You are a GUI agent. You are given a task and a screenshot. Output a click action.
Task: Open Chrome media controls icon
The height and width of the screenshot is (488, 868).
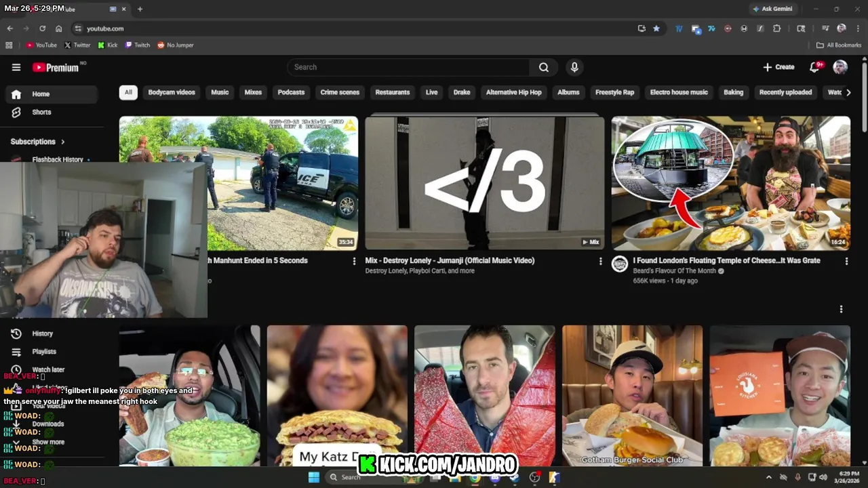[825, 28]
